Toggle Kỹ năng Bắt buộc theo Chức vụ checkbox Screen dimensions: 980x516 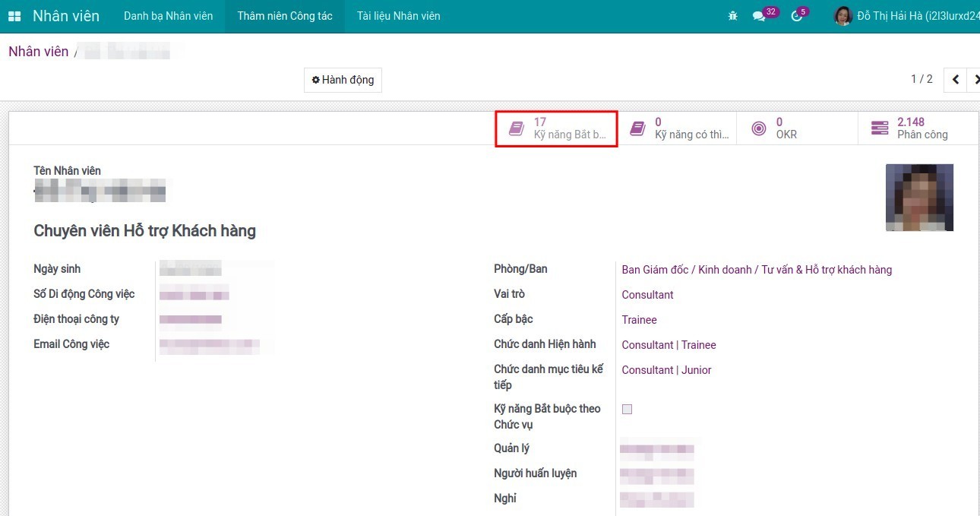tap(627, 410)
